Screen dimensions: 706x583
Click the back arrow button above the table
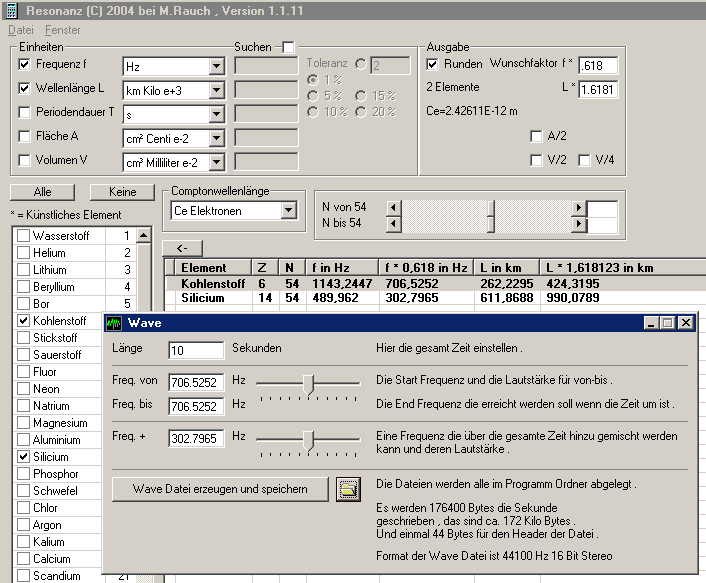point(182,248)
